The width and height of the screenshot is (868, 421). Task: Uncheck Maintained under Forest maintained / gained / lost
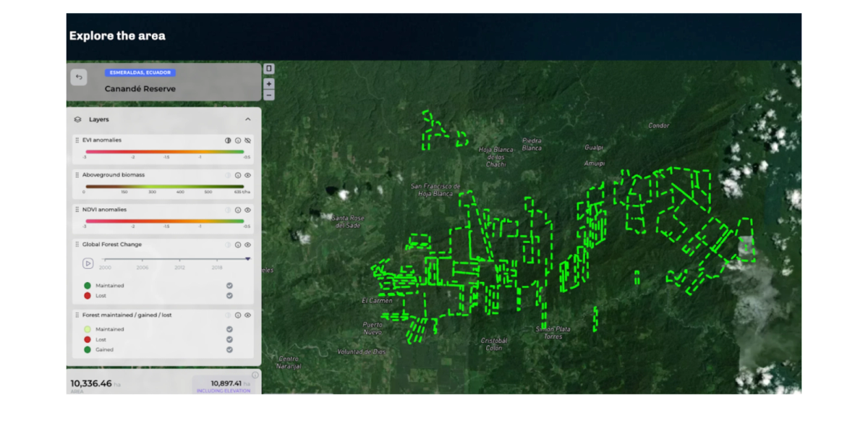(229, 329)
